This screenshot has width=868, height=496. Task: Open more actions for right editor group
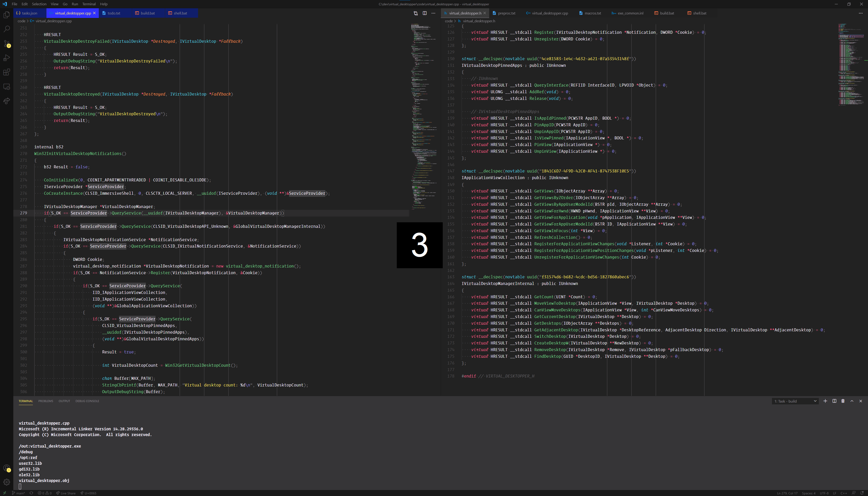(x=860, y=13)
